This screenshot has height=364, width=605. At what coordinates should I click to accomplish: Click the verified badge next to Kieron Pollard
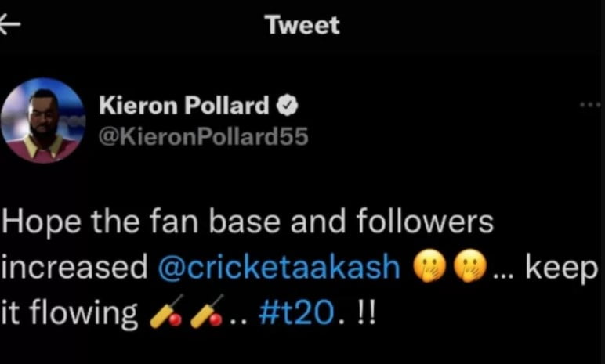(286, 106)
